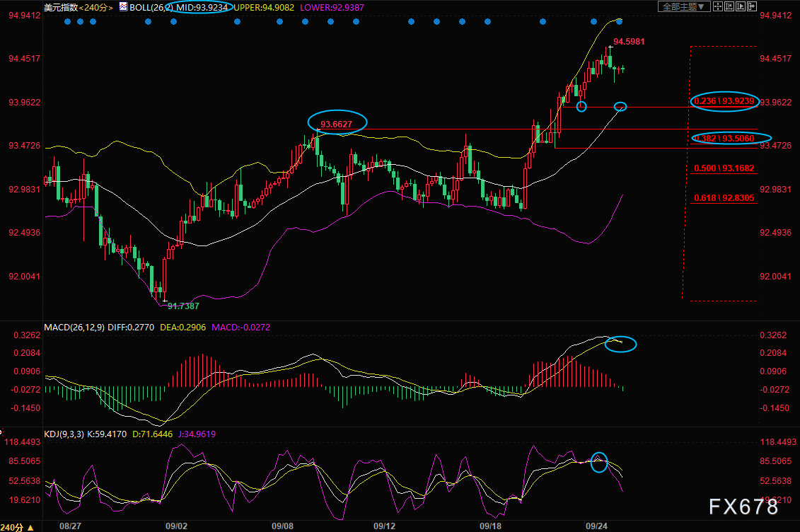
Task: Click the KDJ(9,3,3) indicator title
Action: point(64,434)
